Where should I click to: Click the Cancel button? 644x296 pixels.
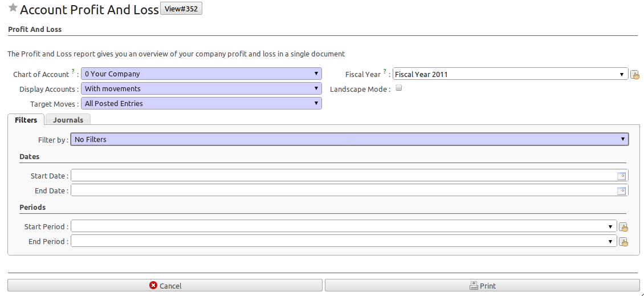point(165,285)
